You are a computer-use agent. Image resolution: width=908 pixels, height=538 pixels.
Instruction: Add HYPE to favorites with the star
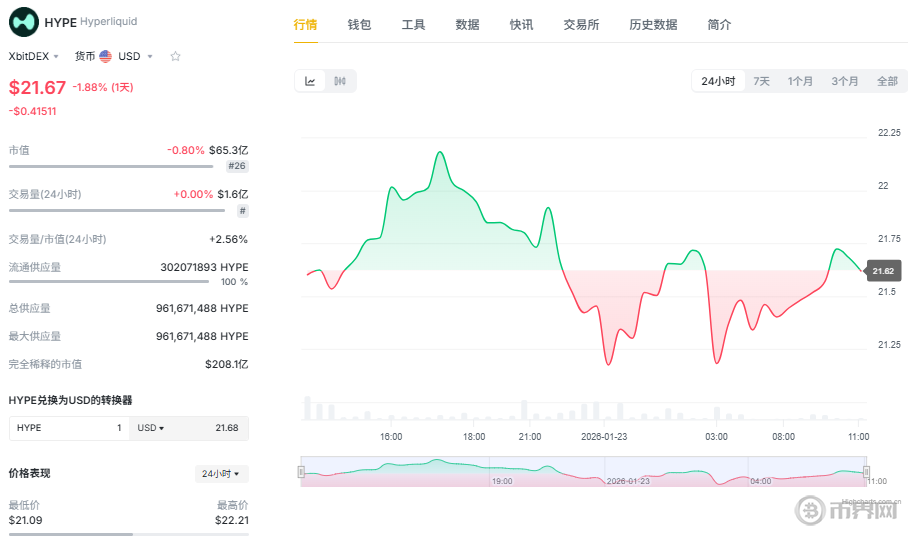(175, 57)
